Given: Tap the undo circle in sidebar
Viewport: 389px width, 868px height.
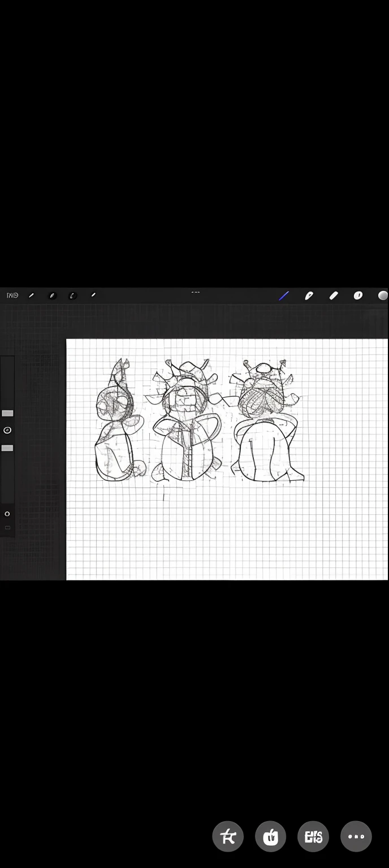Looking at the screenshot, I should coord(7,514).
